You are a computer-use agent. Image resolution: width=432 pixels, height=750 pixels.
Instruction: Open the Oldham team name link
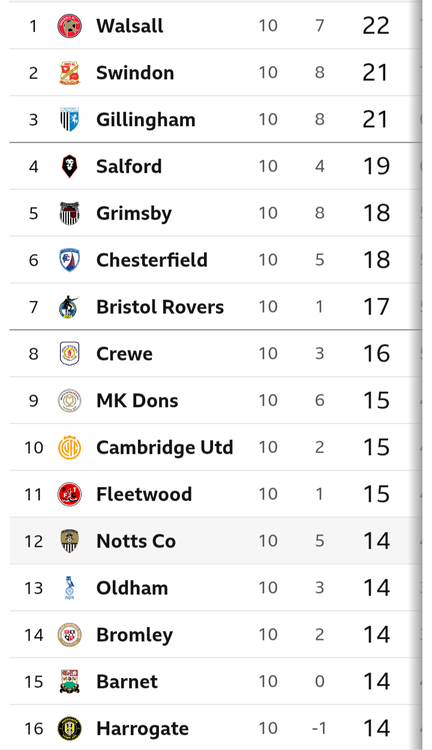(132, 588)
